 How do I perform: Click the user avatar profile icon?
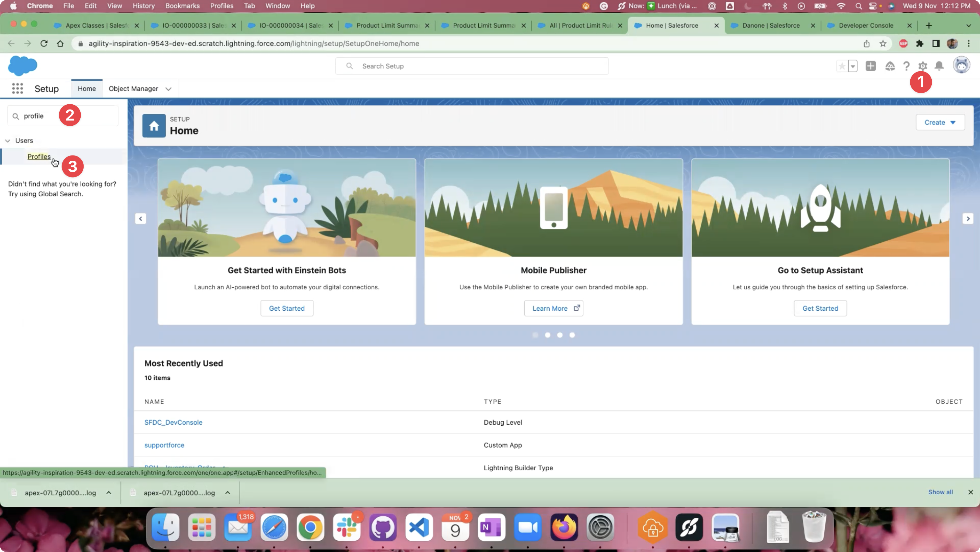(x=961, y=65)
